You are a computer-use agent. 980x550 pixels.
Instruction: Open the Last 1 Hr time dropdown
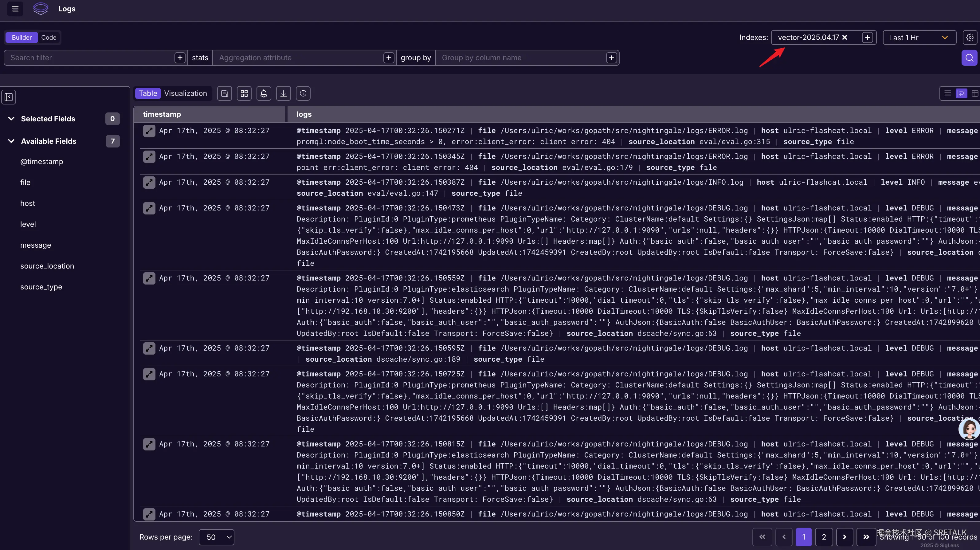pos(919,37)
